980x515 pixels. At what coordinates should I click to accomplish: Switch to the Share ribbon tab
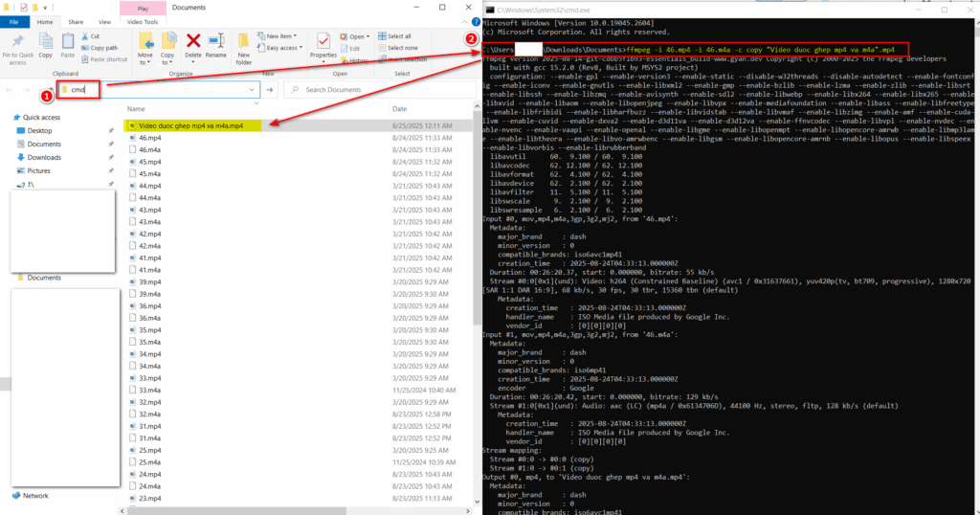coord(75,22)
